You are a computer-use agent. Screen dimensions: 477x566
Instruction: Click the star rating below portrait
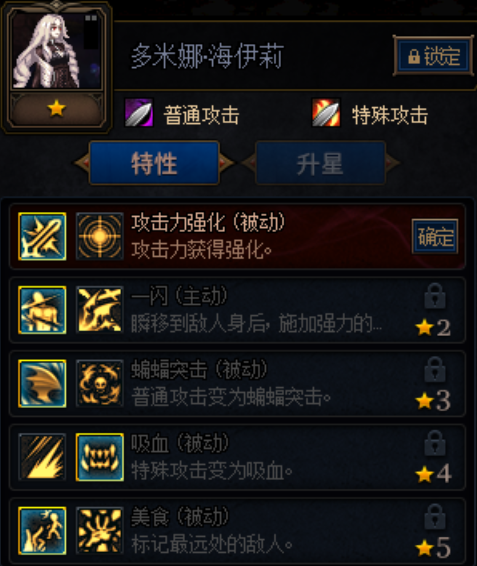tap(56, 109)
